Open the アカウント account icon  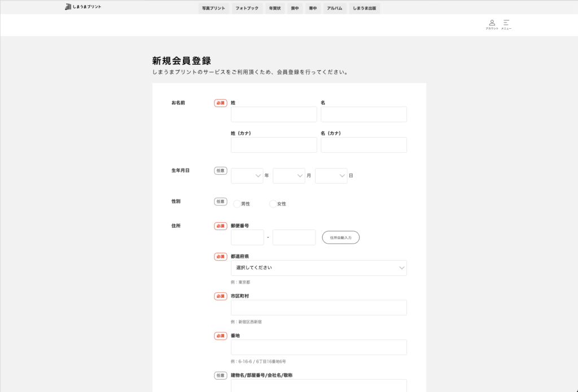coord(492,24)
